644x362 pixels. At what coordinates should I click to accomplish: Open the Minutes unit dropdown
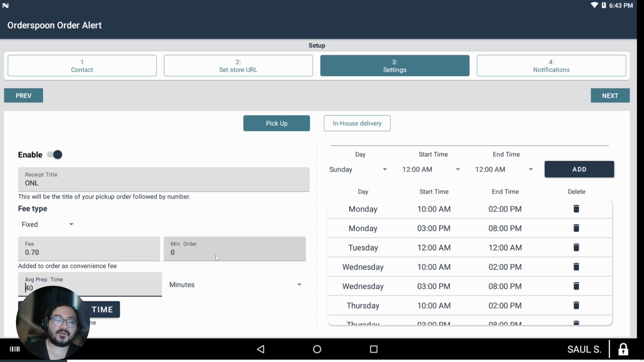tap(235, 285)
